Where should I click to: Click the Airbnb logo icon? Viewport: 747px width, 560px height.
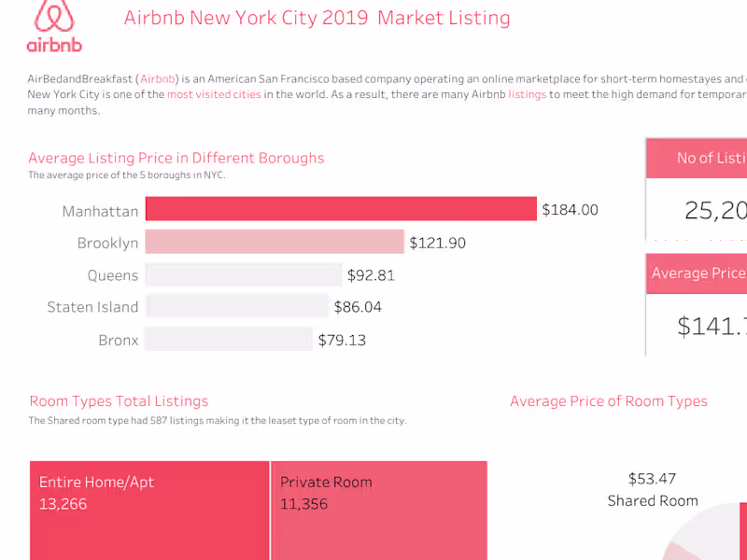click(x=54, y=25)
